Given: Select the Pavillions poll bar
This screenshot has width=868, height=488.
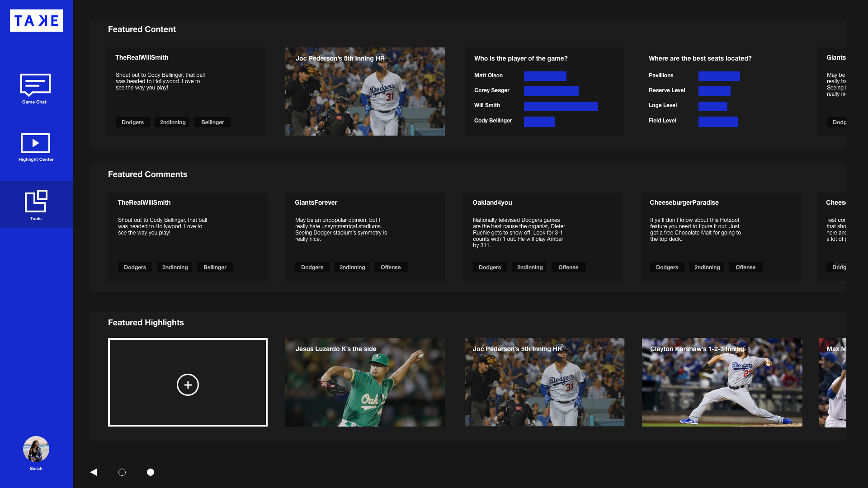Looking at the screenshot, I should (719, 76).
